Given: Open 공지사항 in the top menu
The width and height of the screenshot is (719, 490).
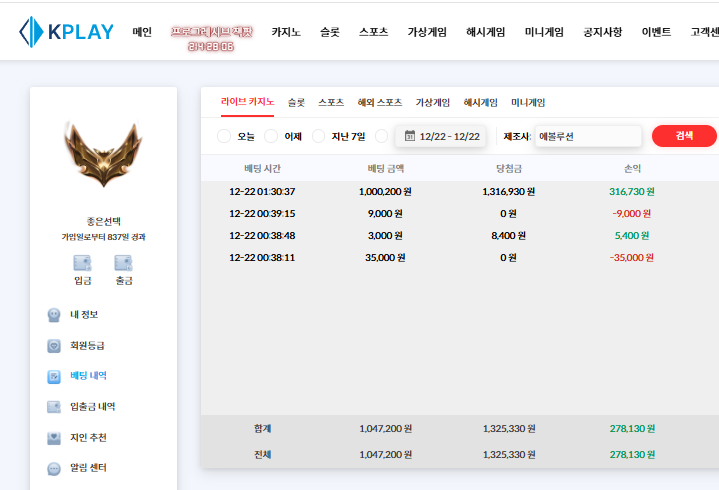Looking at the screenshot, I should click(x=602, y=32).
